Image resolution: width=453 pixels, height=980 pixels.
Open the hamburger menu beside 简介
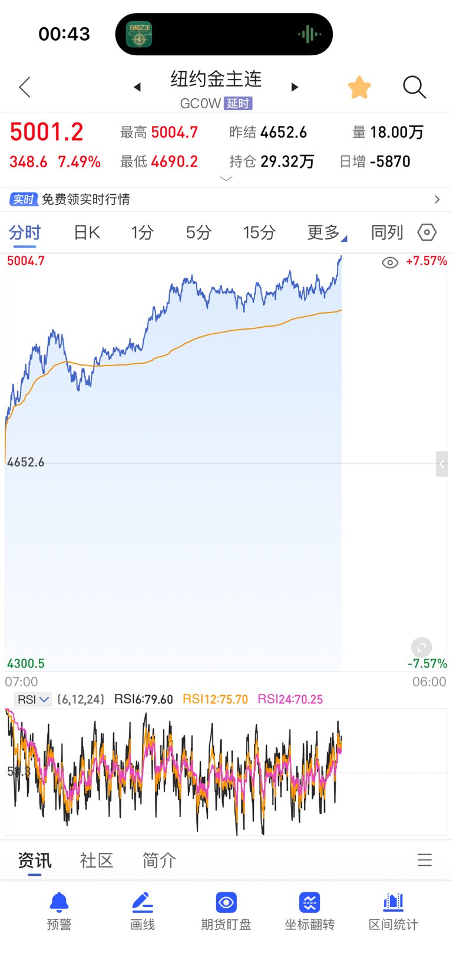pos(425,861)
